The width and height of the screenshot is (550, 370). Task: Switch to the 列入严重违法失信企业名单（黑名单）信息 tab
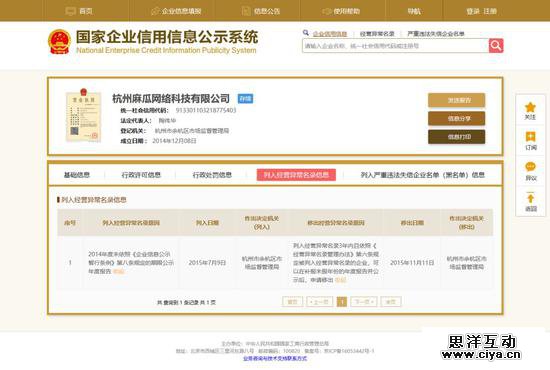pyautogui.click(x=423, y=175)
